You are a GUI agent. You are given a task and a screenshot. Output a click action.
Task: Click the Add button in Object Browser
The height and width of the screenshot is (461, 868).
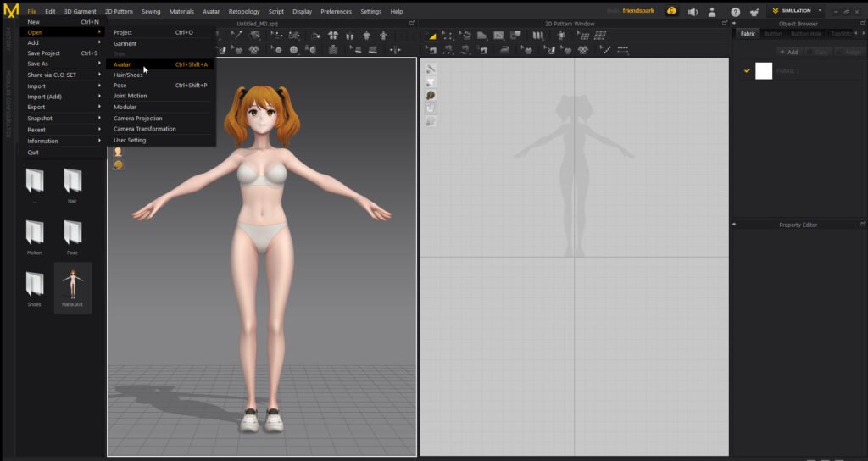pyautogui.click(x=788, y=52)
